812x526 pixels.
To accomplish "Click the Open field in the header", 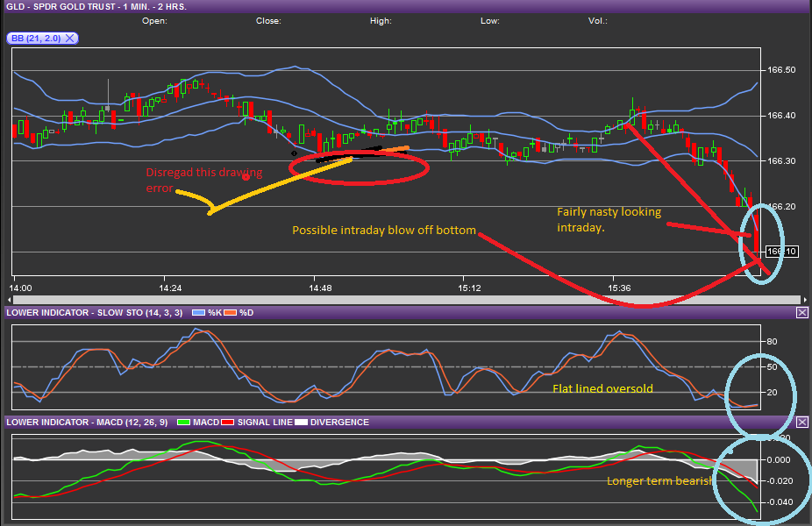I will pos(153,20).
